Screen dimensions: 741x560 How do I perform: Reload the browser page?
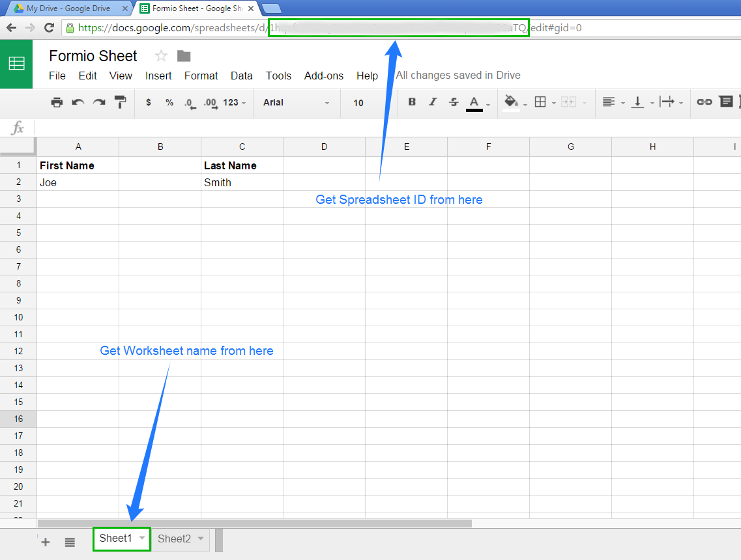[x=49, y=27]
